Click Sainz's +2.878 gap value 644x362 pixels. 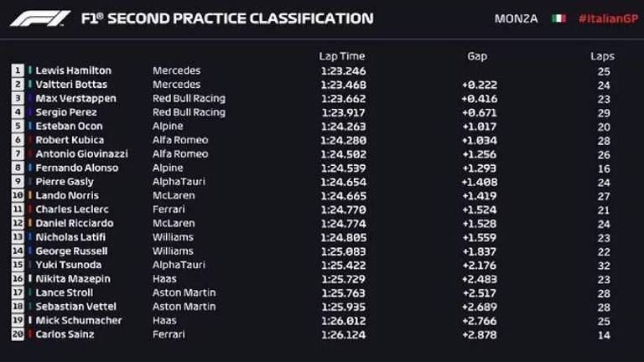[478, 334]
